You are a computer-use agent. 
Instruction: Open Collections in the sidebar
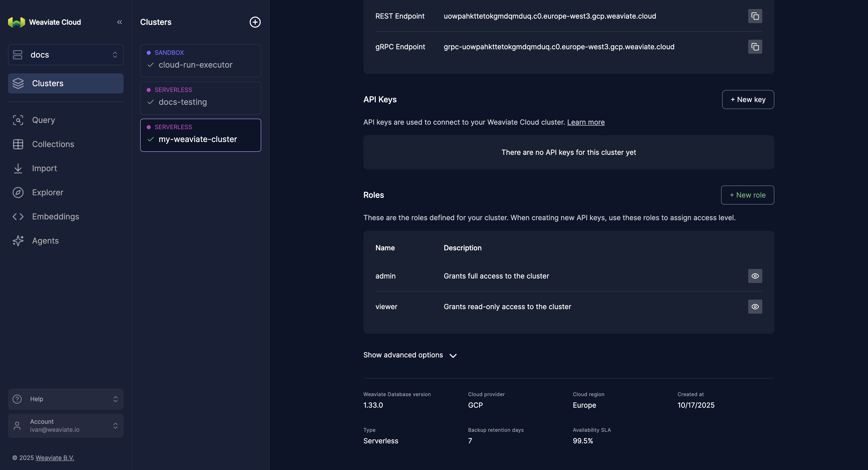tap(53, 144)
